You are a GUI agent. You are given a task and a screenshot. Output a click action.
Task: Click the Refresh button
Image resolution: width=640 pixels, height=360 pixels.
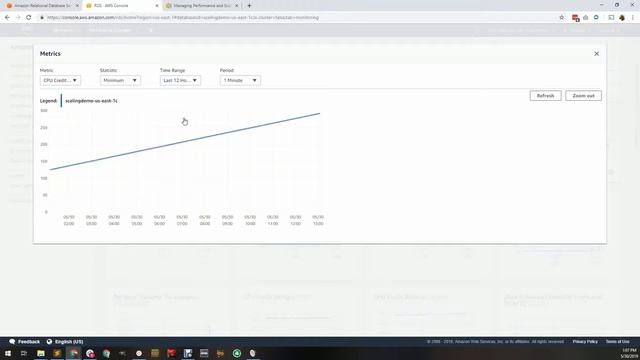click(545, 96)
